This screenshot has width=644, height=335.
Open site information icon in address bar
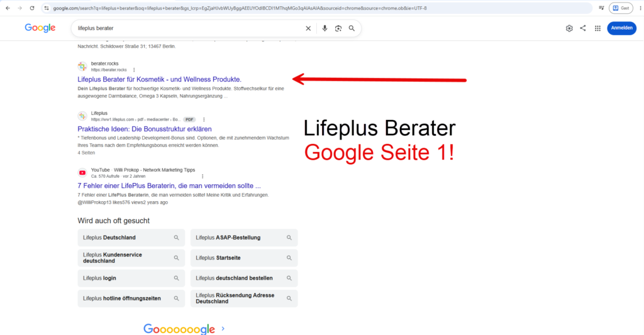(47, 8)
